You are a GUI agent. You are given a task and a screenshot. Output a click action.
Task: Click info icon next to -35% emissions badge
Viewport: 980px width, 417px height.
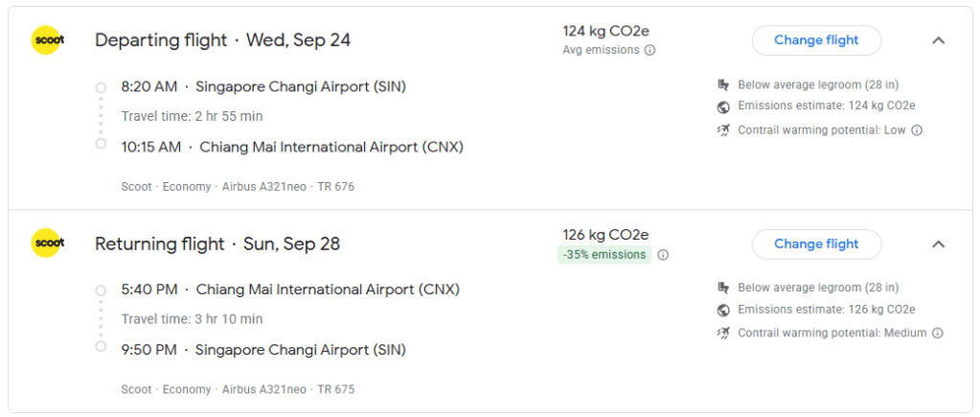[x=663, y=255]
